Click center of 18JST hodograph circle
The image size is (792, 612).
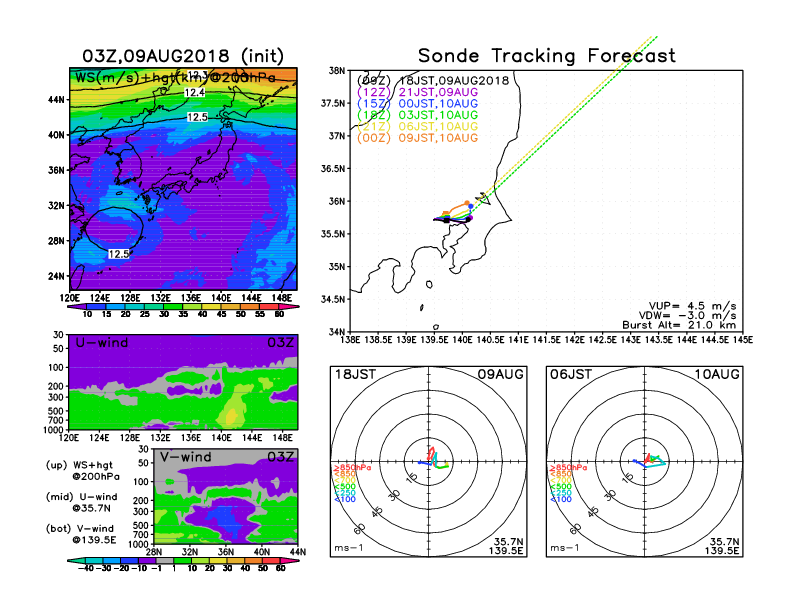point(429,461)
